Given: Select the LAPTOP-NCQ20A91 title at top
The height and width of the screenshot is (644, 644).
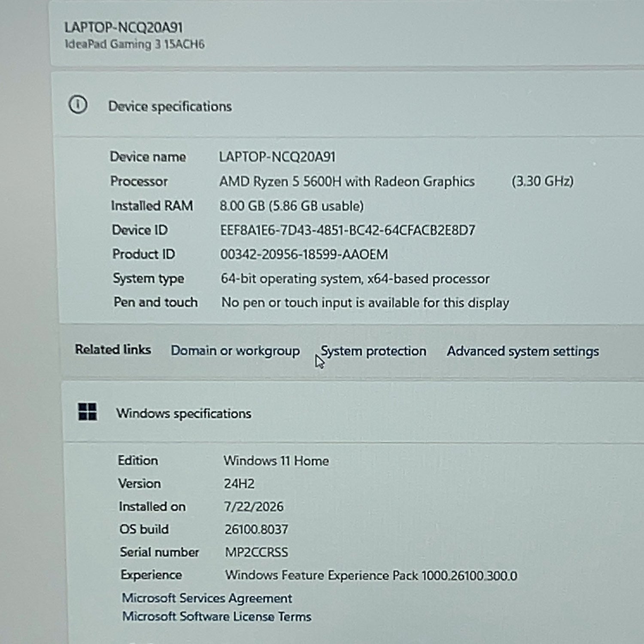Looking at the screenshot, I should pyautogui.click(x=124, y=27).
